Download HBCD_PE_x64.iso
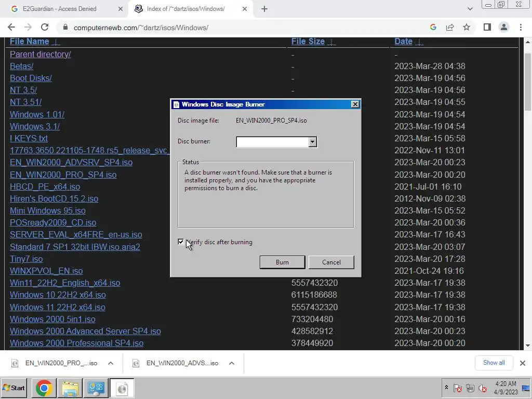This screenshot has height=399, width=532. (x=45, y=187)
